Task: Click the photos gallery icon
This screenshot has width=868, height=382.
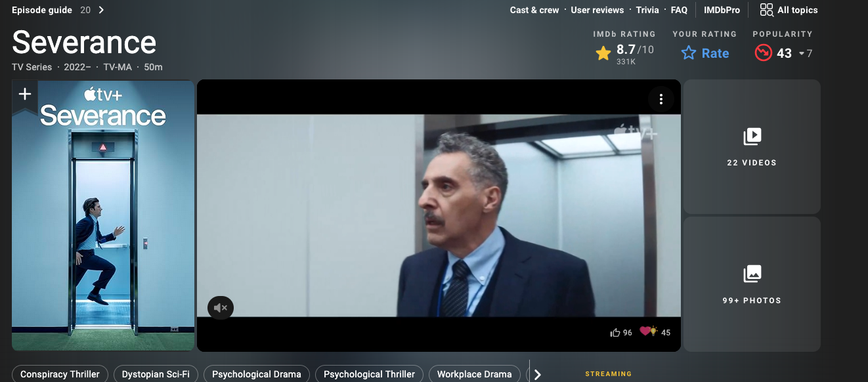Action: click(752, 274)
